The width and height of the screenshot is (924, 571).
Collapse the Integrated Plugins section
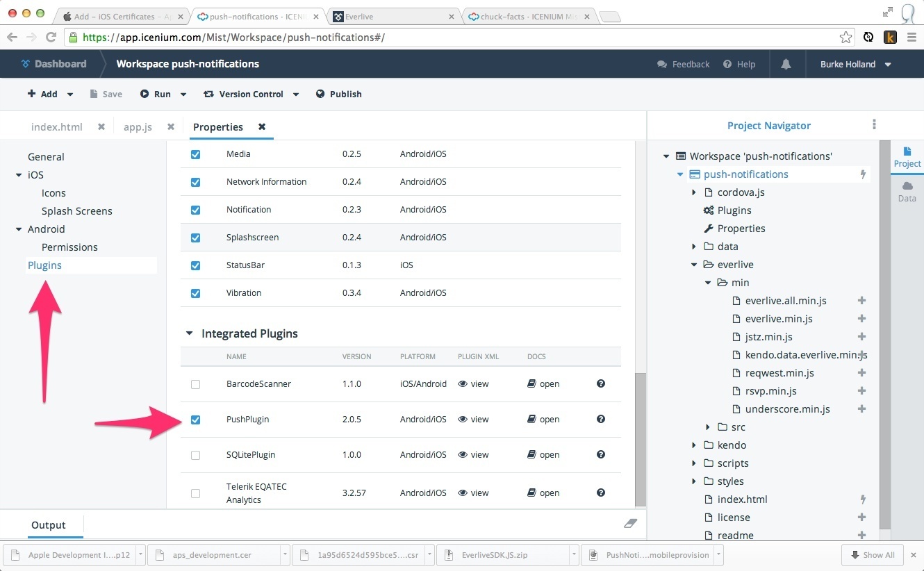[190, 333]
